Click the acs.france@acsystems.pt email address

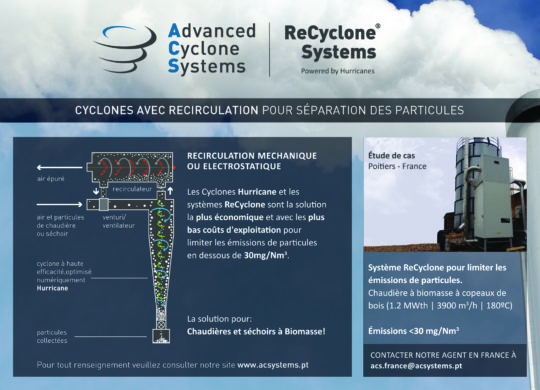(x=416, y=366)
